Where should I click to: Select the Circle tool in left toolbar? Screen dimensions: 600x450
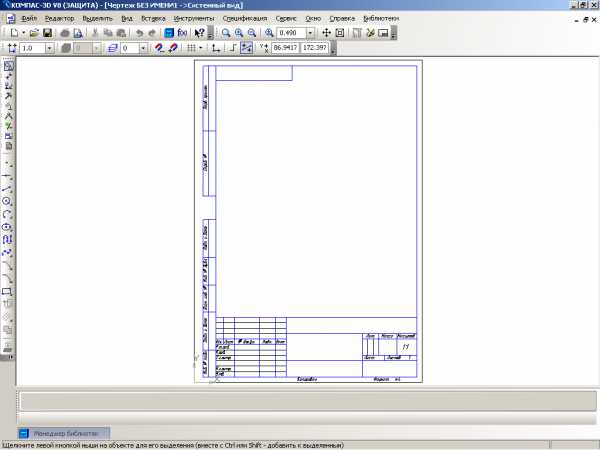(x=8, y=201)
